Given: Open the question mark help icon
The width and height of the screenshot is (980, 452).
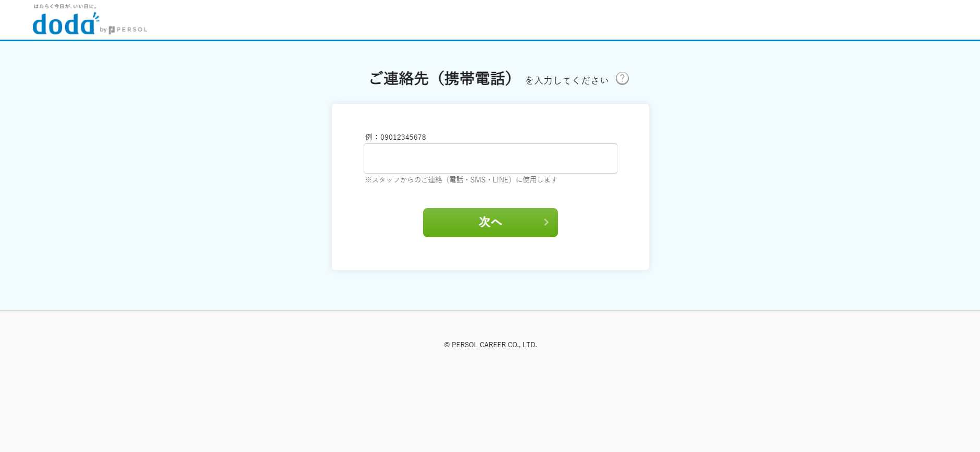Looking at the screenshot, I should (x=622, y=78).
